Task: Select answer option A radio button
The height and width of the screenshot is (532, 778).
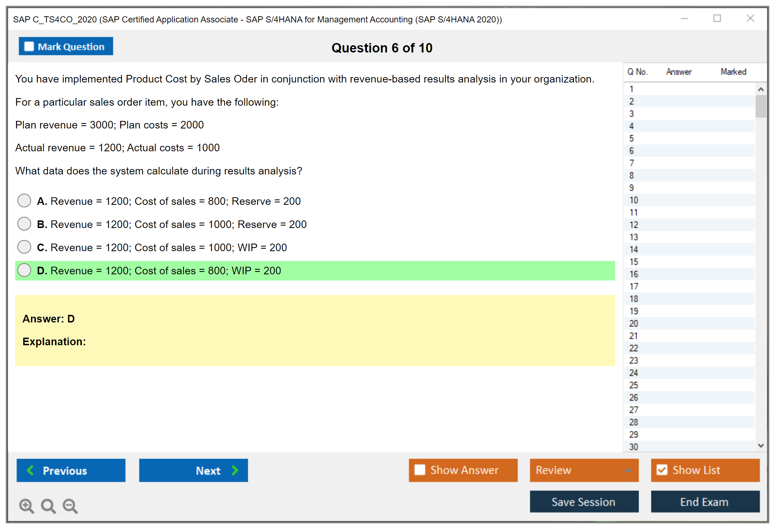Action: (24, 201)
